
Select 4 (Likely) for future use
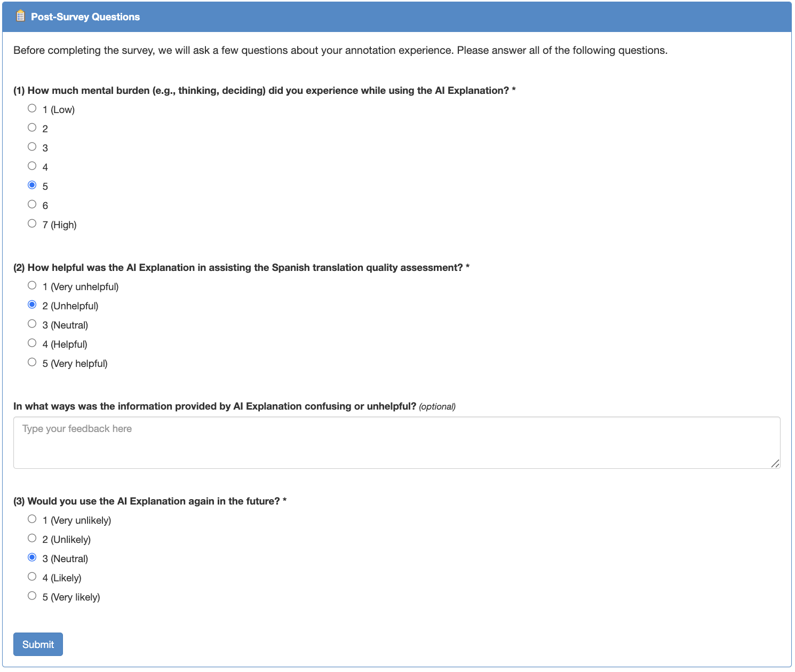click(x=32, y=577)
